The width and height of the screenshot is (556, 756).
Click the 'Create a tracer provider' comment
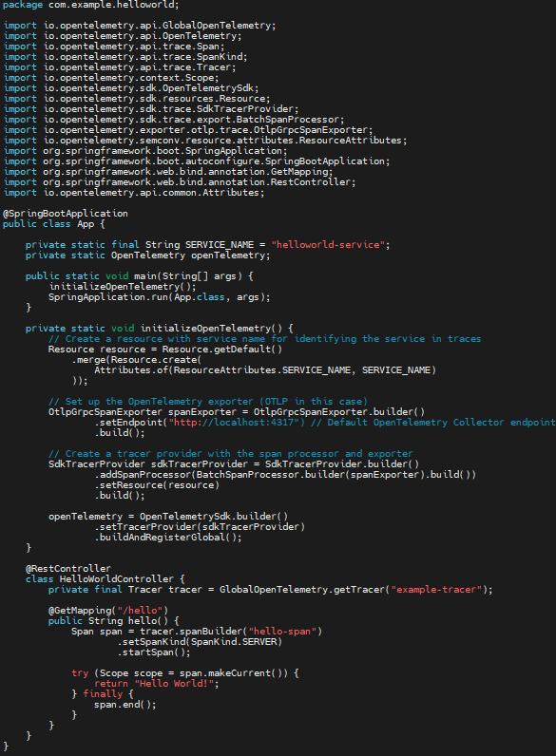click(x=231, y=454)
